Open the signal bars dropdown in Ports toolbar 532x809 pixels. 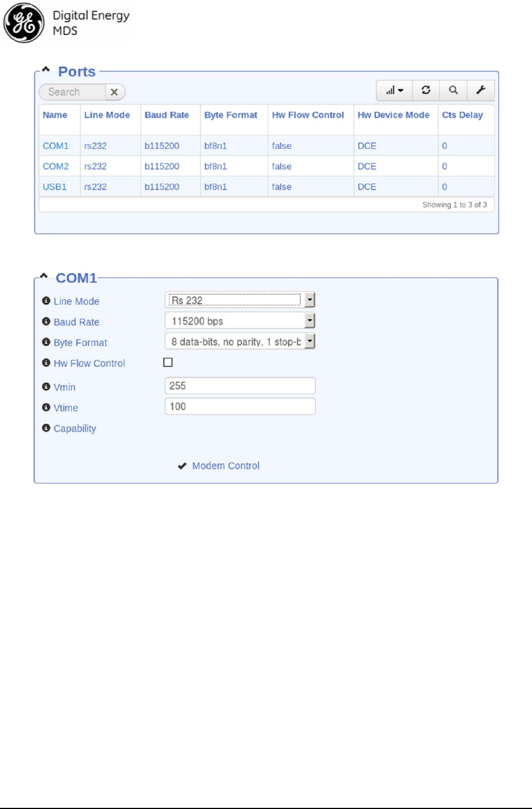[395, 90]
